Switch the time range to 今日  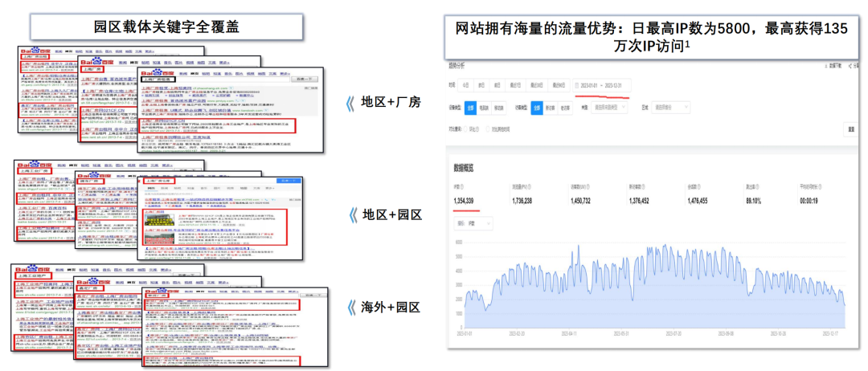pyautogui.click(x=466, y=86)
